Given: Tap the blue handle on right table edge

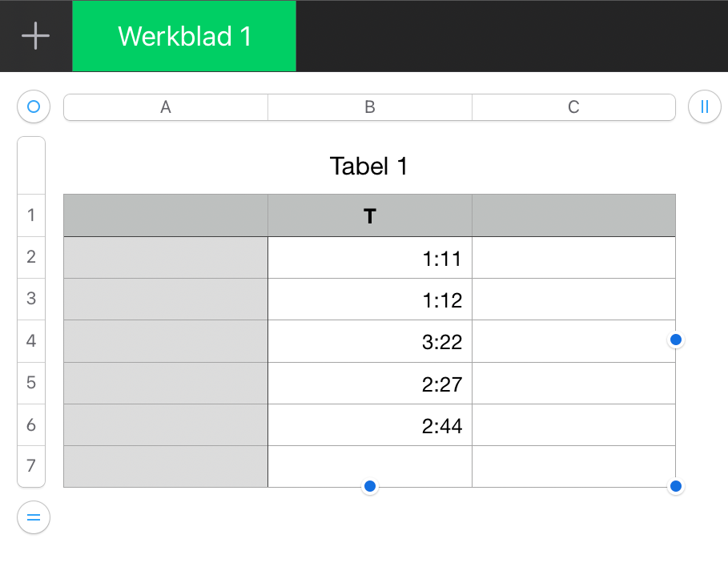Looking at the screenshot, I should (676, 340).
